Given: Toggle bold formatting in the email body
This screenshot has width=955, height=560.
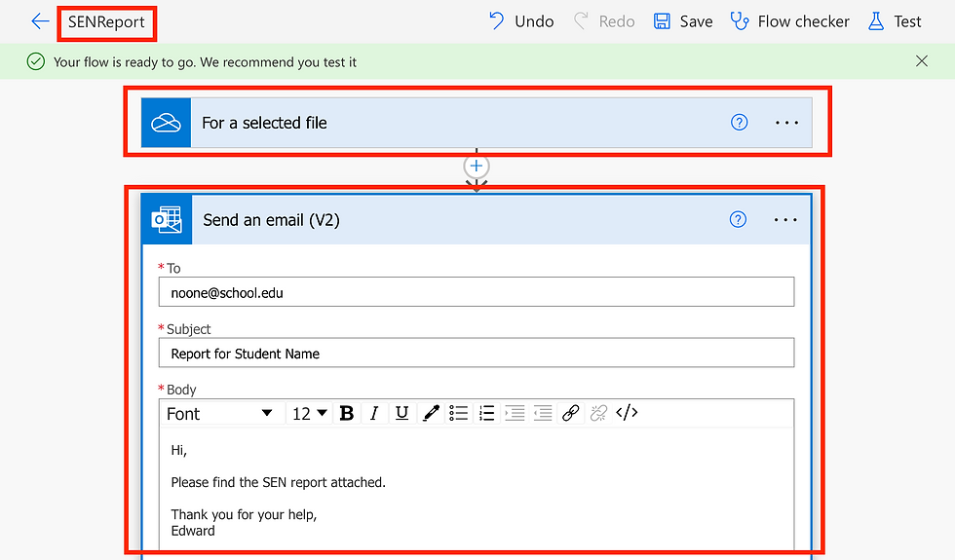Looking at the screenshot, I should coord(347,413).
